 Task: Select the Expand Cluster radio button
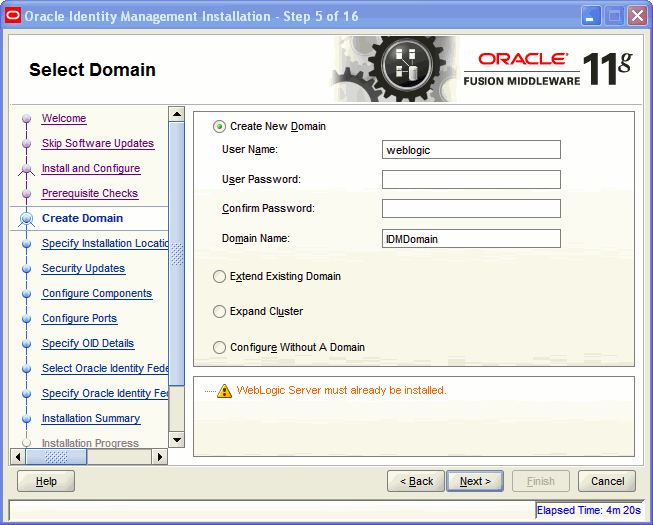pyautogui.click(x=219, y=311)
